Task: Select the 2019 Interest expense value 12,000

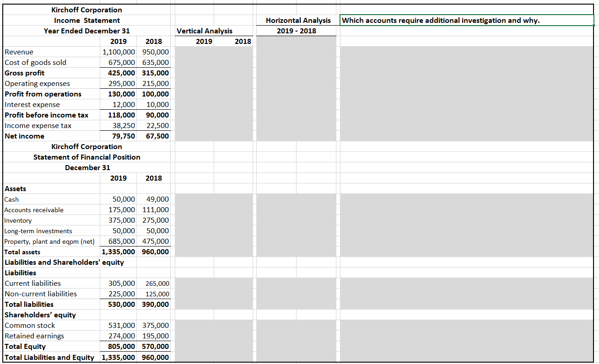Action: point(124,105)
